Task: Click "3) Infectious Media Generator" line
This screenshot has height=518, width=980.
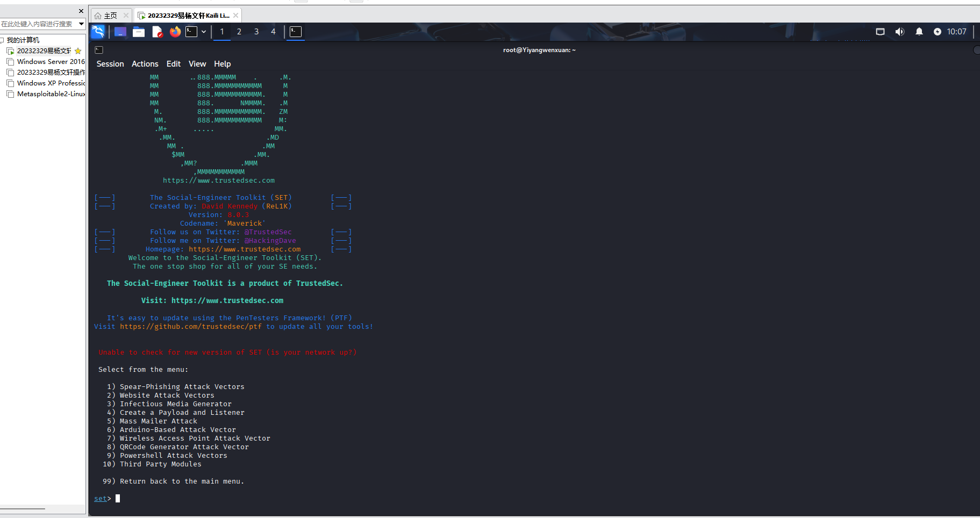Action: (x=169, y=404)
